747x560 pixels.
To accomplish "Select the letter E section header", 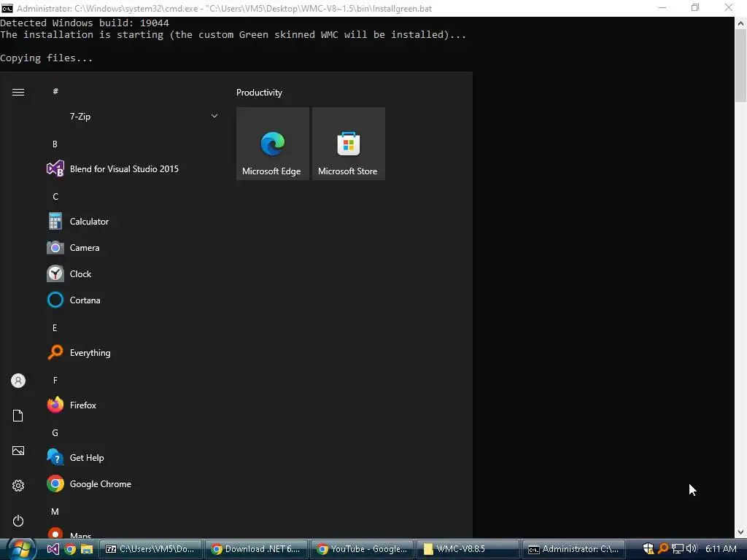I will pyautogui.click(x=55, y=327).
